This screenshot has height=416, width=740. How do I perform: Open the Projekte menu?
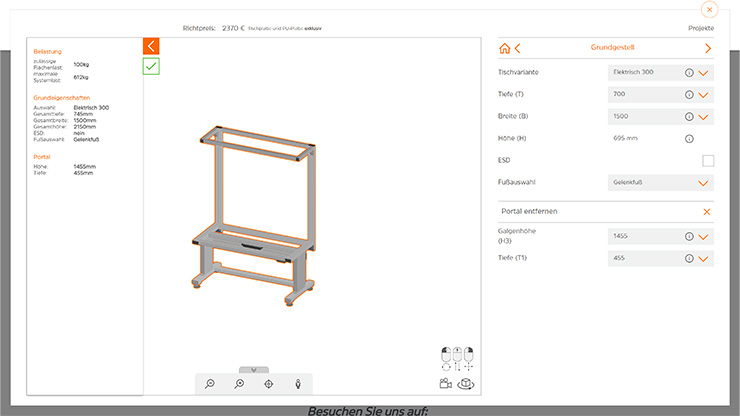[701, 29]
